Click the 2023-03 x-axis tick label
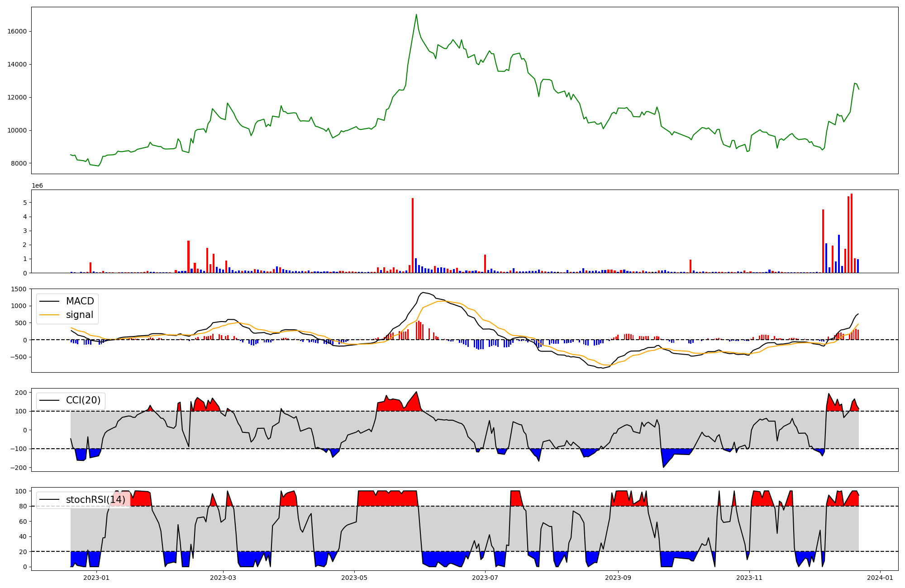This screenshot has height=588, width=905. [223, 578]
